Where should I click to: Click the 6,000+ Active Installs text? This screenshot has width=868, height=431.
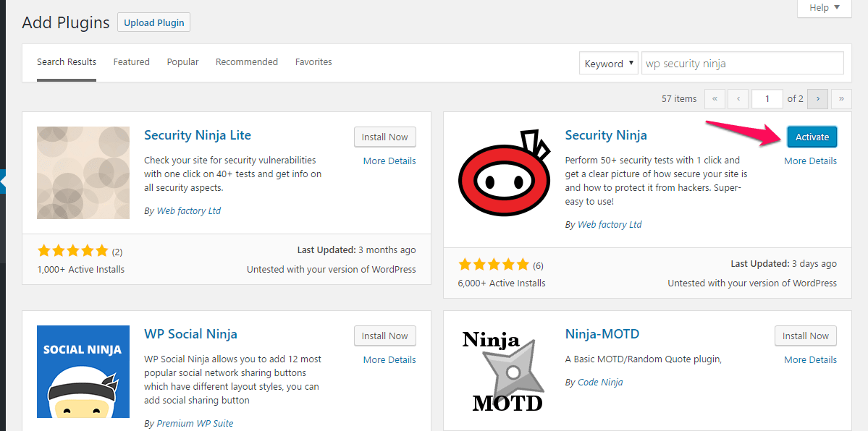(502, 283)
